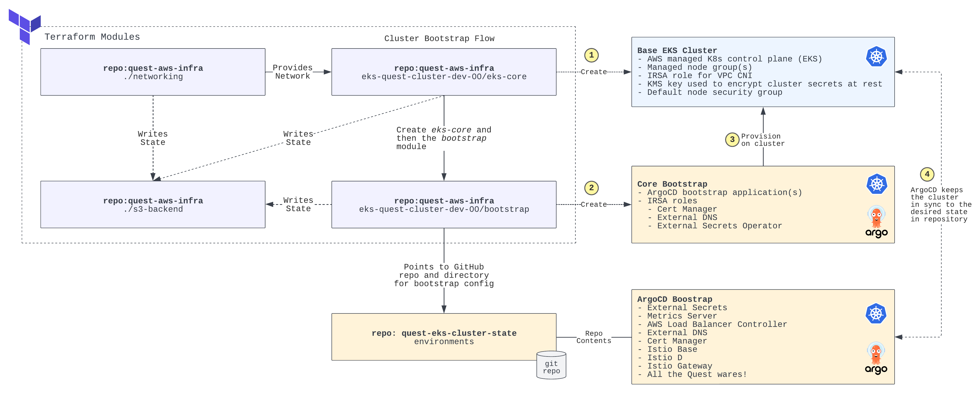Click yellow step 2 circle marker
This screenshot has width=980, height=397.
pyautogui.click(x=591, y=188)
